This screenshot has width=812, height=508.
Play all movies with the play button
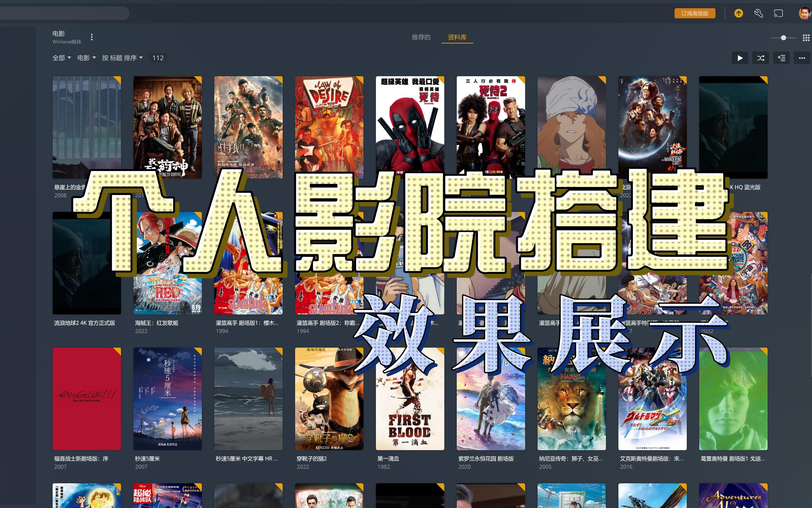[x=740, y=58]
